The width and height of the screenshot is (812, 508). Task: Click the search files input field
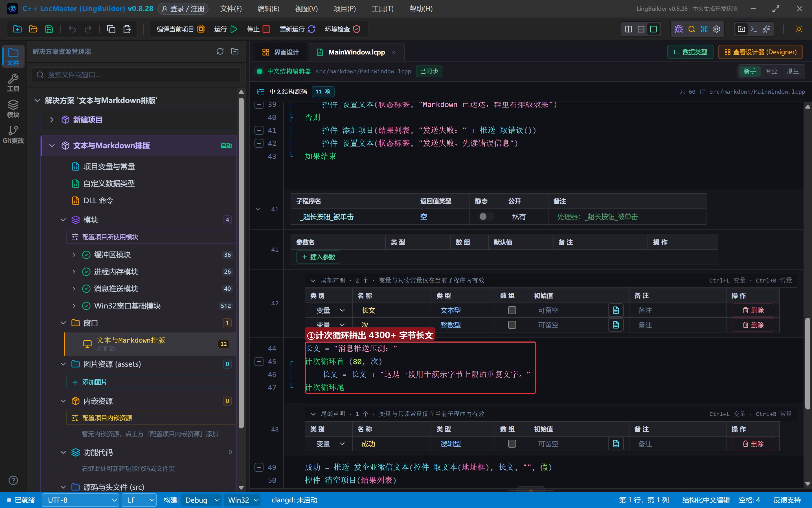tap(136, 75)
